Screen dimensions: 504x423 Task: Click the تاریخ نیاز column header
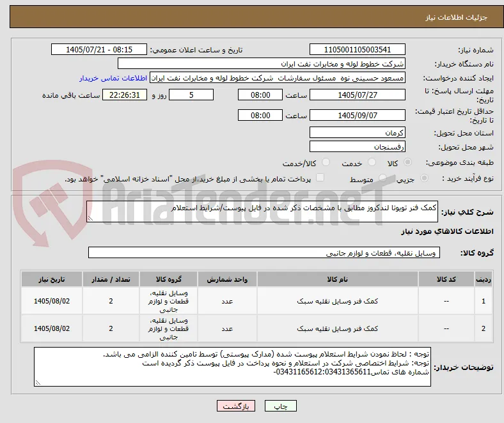pyautogui.click(x=52, y=279)
